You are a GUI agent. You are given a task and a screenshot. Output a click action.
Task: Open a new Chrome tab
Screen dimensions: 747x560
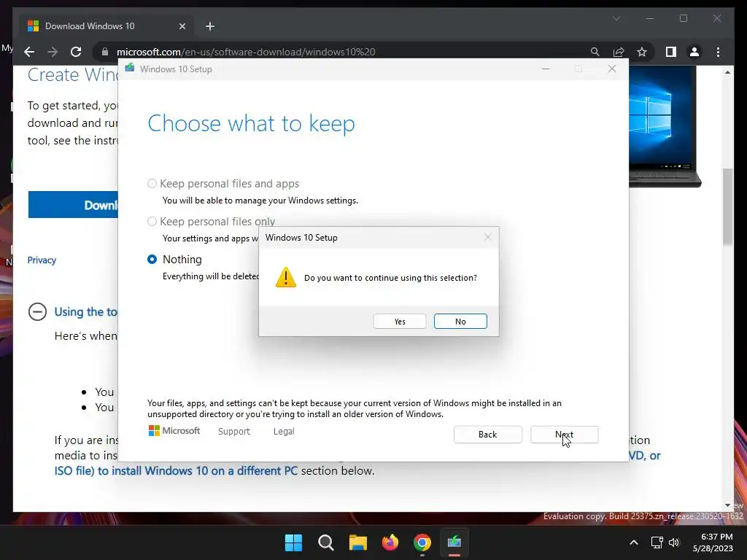[210, 27]
